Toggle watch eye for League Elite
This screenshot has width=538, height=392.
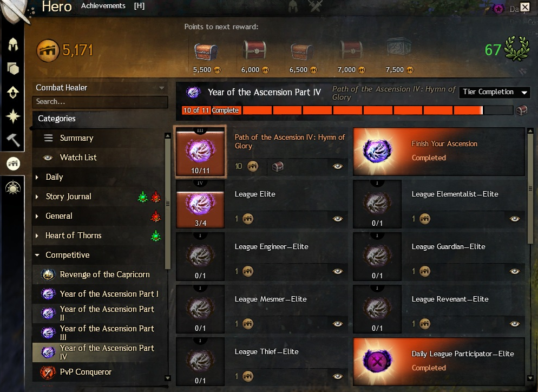338,219
